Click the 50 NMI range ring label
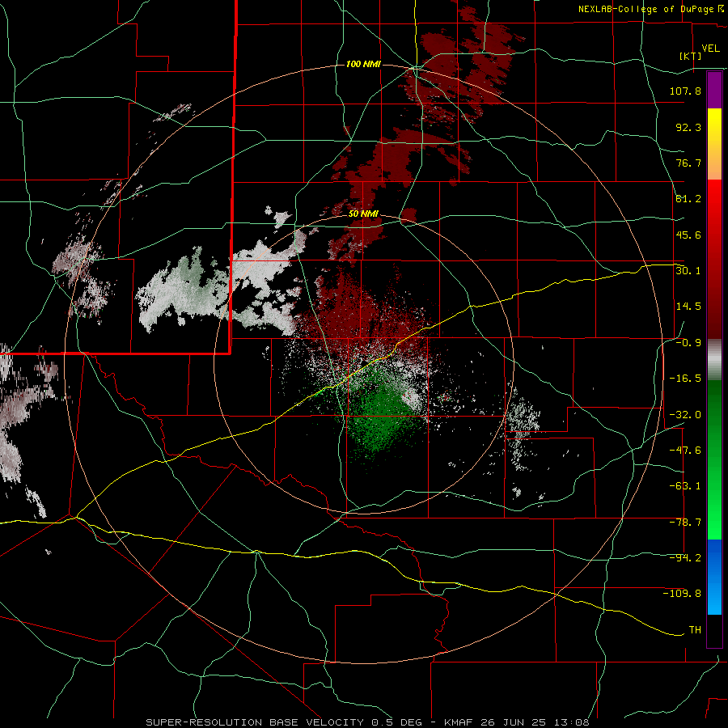 click(363, 214)
